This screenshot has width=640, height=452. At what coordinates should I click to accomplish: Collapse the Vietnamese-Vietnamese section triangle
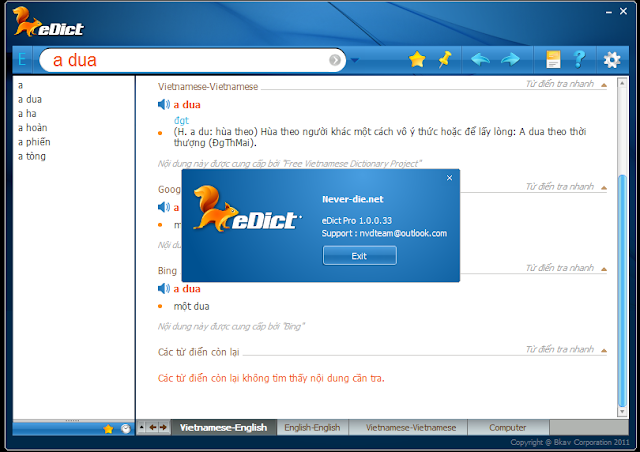point(604,85)
